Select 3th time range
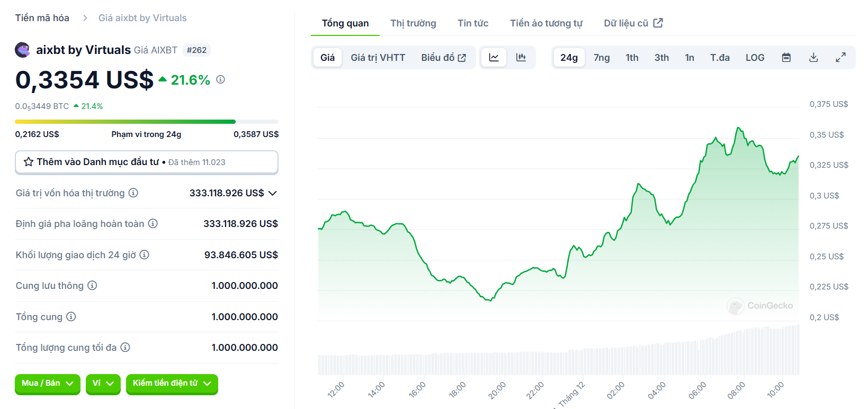This screenshot has width=868, height=409. (661, 57)
